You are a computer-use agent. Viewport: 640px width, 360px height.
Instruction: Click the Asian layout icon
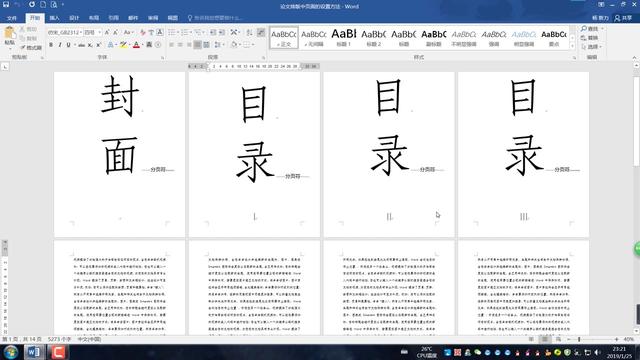point(234,32)
